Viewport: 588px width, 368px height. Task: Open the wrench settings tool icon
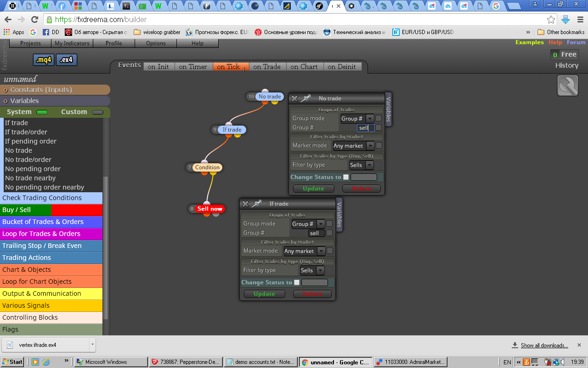pyautogui.click(x=568, y=86)
